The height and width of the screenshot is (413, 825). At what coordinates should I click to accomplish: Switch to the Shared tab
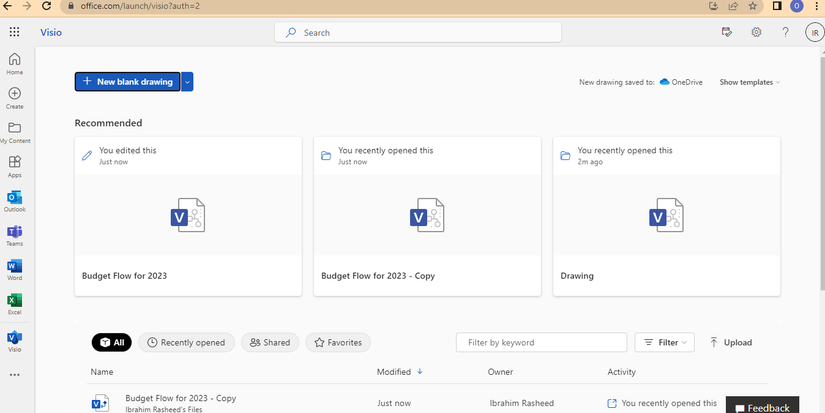click(270, 342)
